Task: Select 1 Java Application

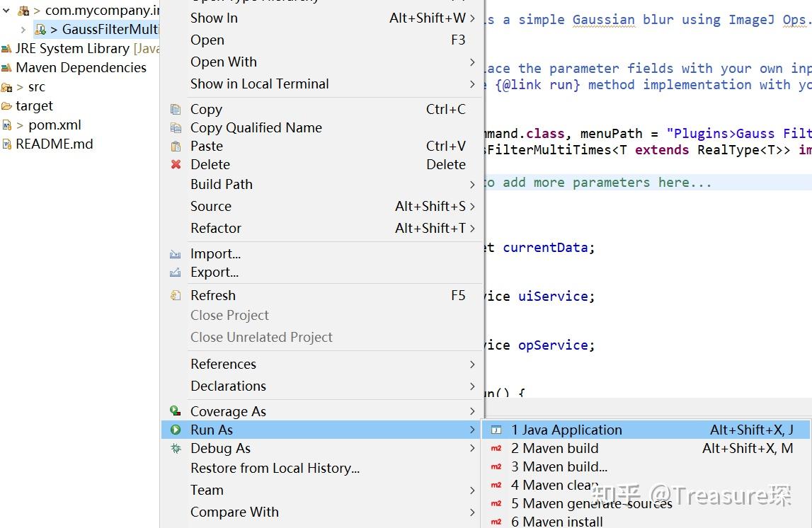Action: [566, 430]
